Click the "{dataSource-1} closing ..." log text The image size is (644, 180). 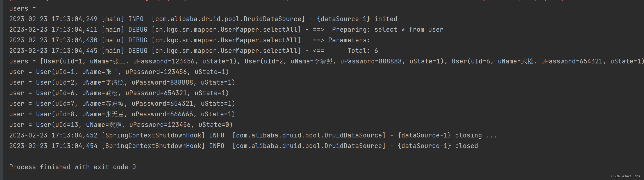coord(447,135)
